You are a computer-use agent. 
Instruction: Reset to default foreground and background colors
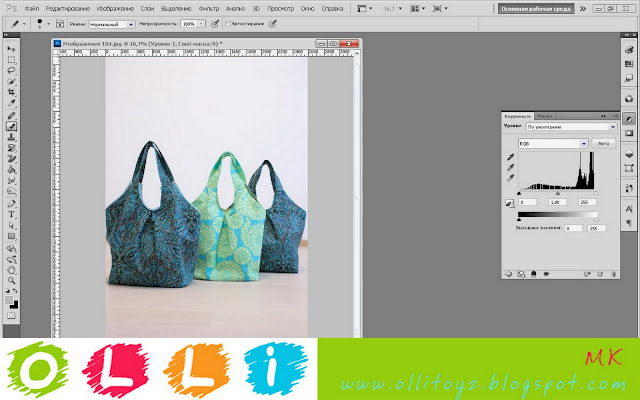pos(7,291)
